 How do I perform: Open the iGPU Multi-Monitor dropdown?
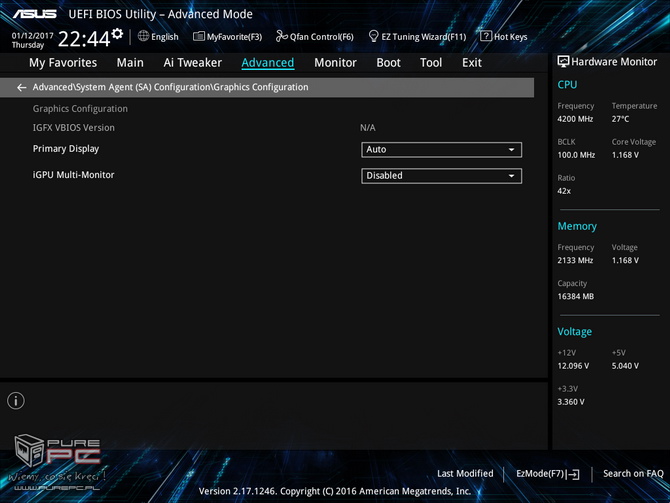(x=441, y=176)
